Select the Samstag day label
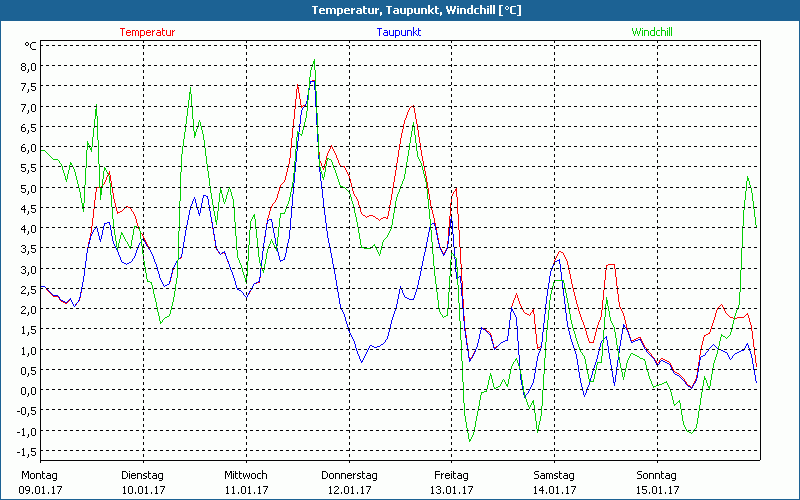800x500 pixels. (x=554, y=475)
